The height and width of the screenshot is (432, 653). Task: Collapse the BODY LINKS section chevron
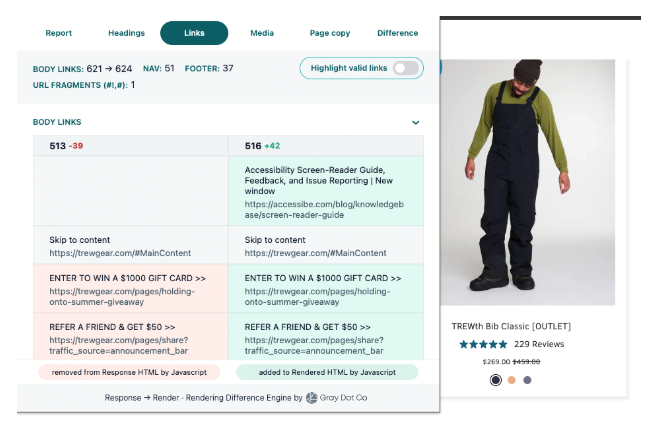pyautogui.click(x=416, y=123)
